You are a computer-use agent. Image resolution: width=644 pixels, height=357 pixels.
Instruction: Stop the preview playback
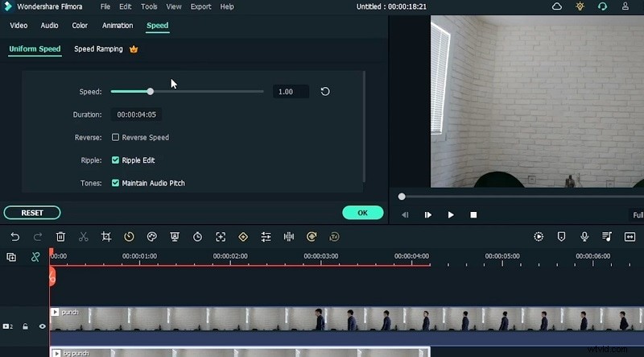coord(473,214)
